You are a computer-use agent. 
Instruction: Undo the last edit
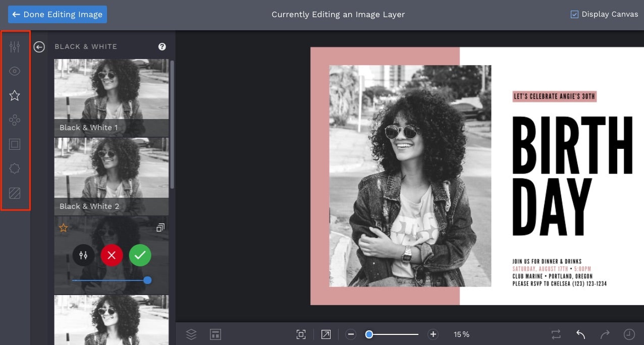click(x=579, y=334)
